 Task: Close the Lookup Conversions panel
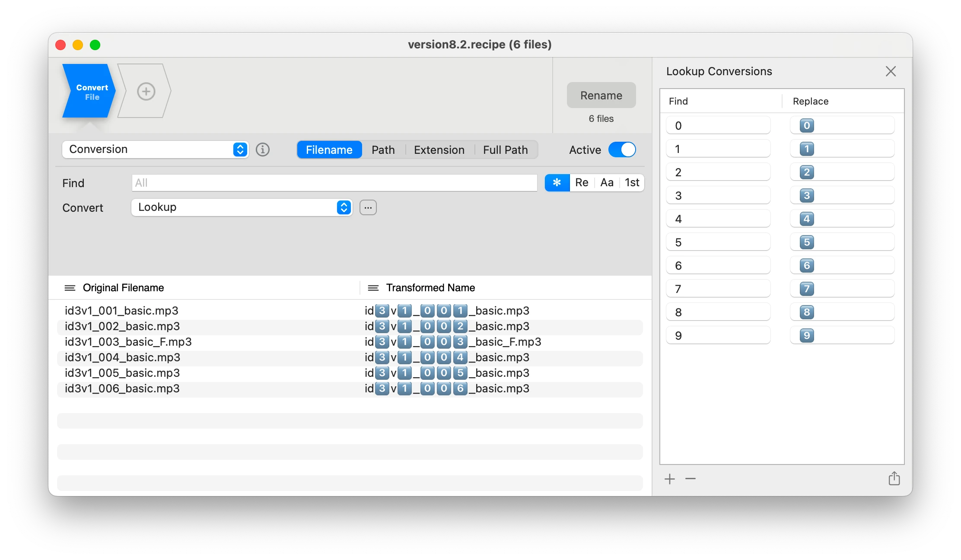pyautogui.click(x=891, y=71)
